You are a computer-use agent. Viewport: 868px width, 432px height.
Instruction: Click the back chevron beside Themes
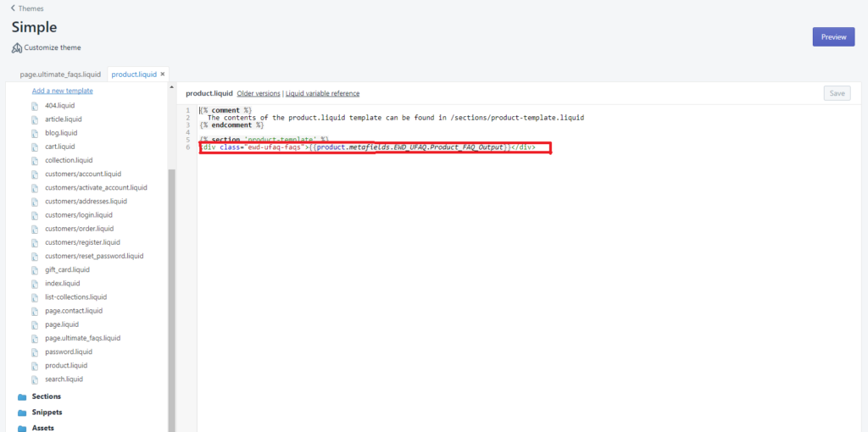pos(13,8)
